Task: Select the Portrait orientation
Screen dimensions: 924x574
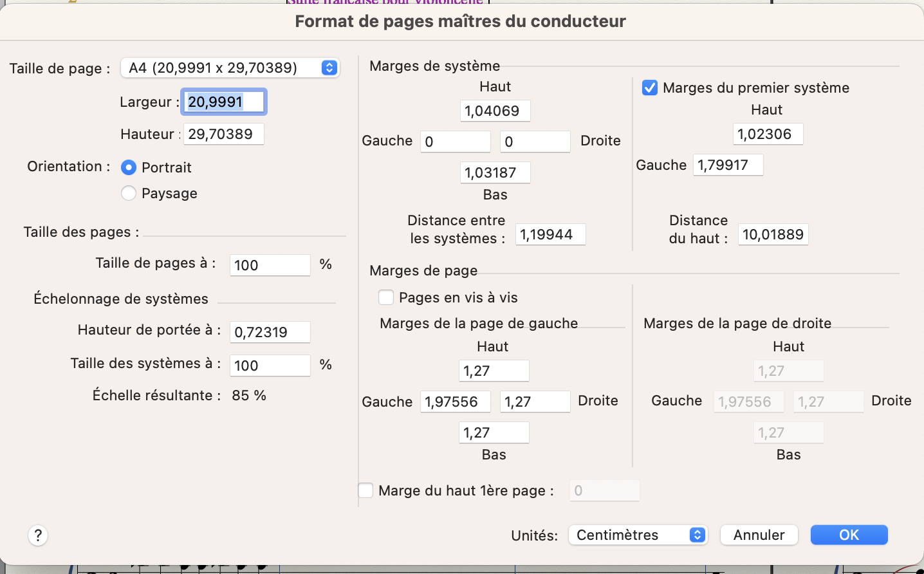Action: point(129,167)
